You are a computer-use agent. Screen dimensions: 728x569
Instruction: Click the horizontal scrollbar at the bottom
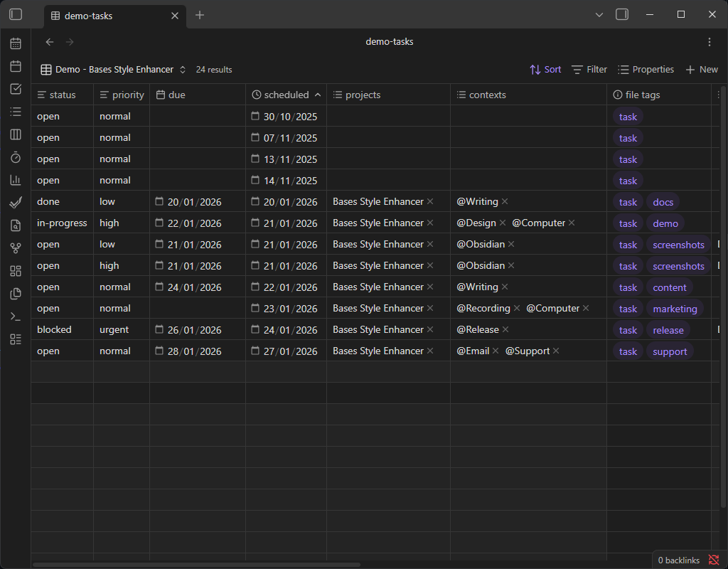[196, 565]
